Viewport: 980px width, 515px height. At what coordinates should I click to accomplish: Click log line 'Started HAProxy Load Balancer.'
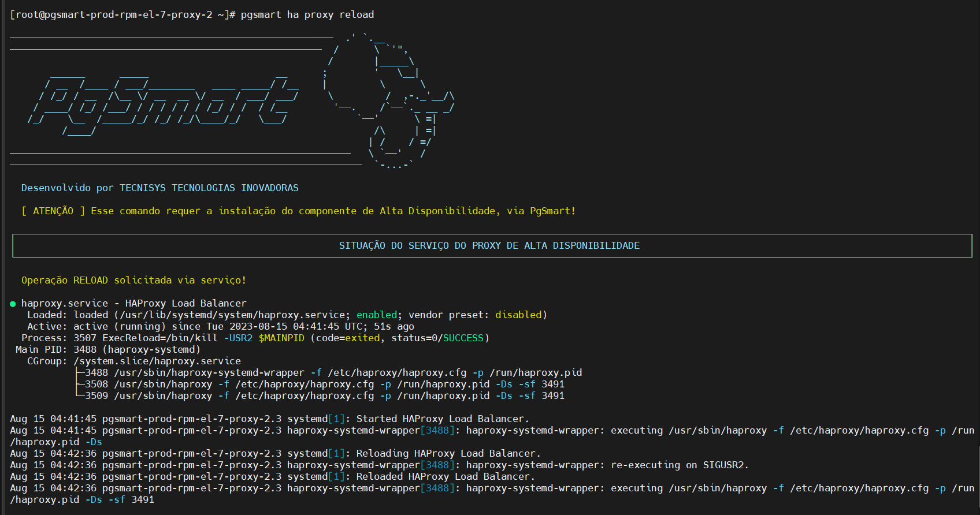click(270, 419)
